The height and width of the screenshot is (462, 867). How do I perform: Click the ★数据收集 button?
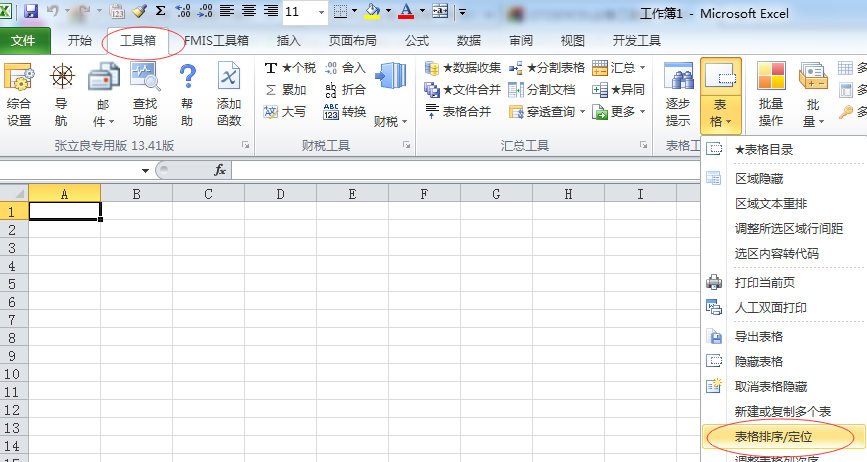[463, 68]
